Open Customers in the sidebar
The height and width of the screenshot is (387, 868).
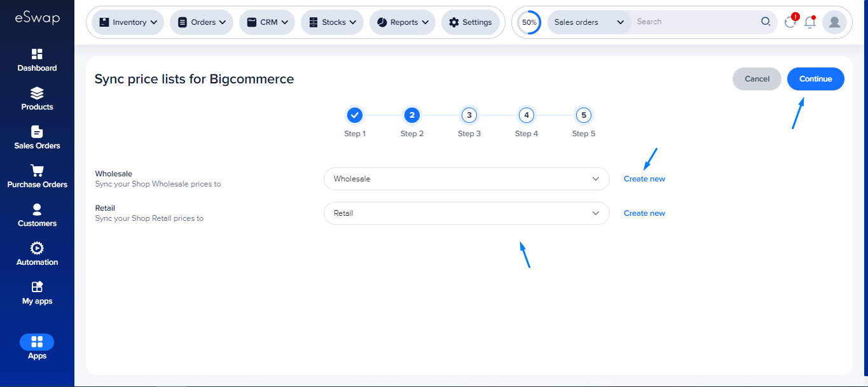coord(37,216)
